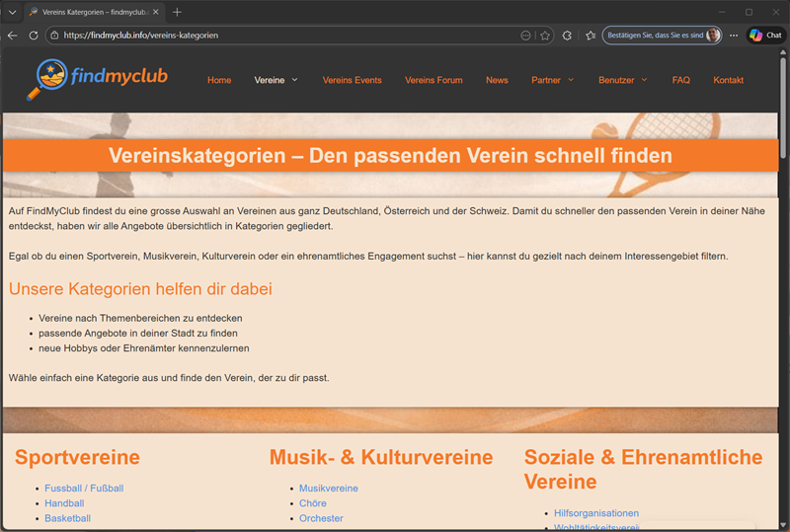Screen dimensions: 790x532
Task: Click the Musik- & Kulturvereine heading
Action: [x=381, y=457]
